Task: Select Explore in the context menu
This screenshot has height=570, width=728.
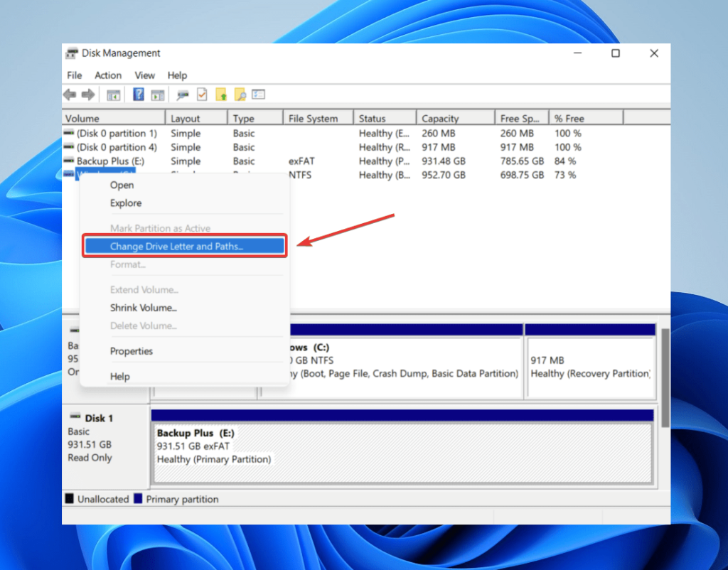Action: click(126, 203)
